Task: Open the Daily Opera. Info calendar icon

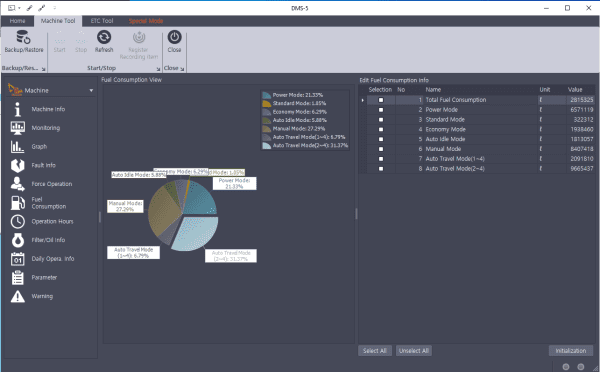Action: pos(18,259)
